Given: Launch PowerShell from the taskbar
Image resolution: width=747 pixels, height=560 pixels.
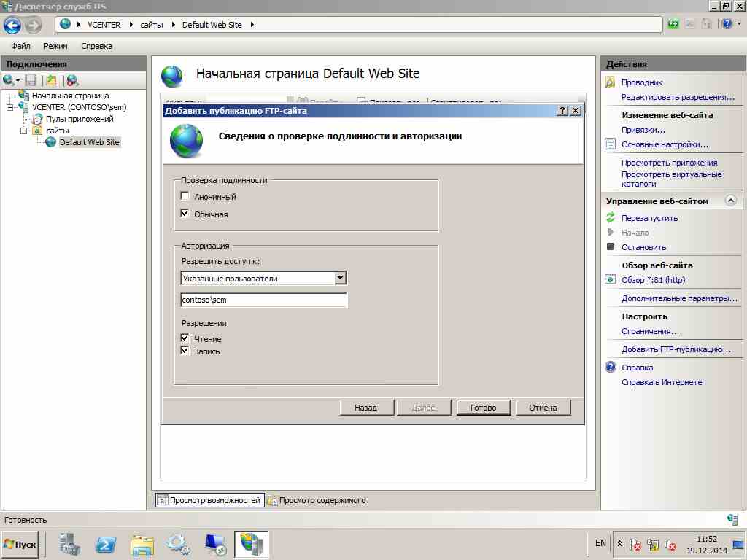Looking at the screenshot, I should pyautogui.click(x=105, y=544).
